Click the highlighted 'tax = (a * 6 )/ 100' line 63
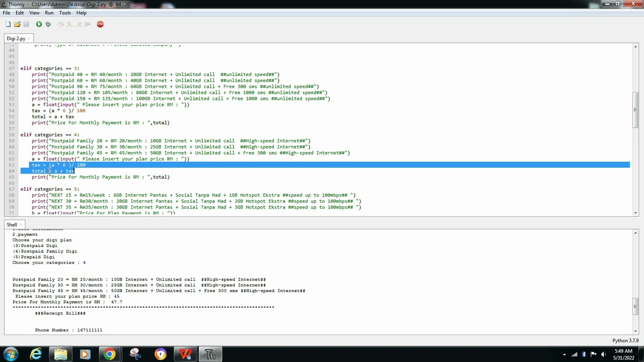The width and height of the screenshot is (644, 362). tap(58, 165)
